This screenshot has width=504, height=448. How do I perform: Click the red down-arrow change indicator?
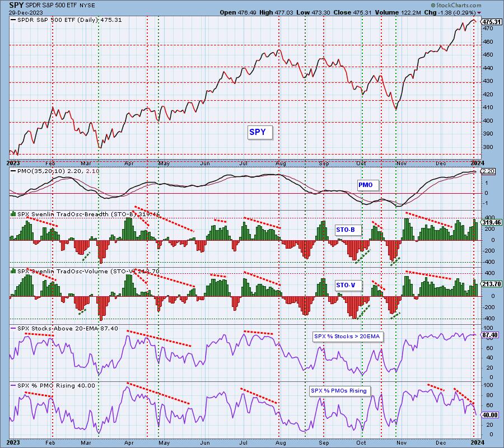click(x=479, y=12)
